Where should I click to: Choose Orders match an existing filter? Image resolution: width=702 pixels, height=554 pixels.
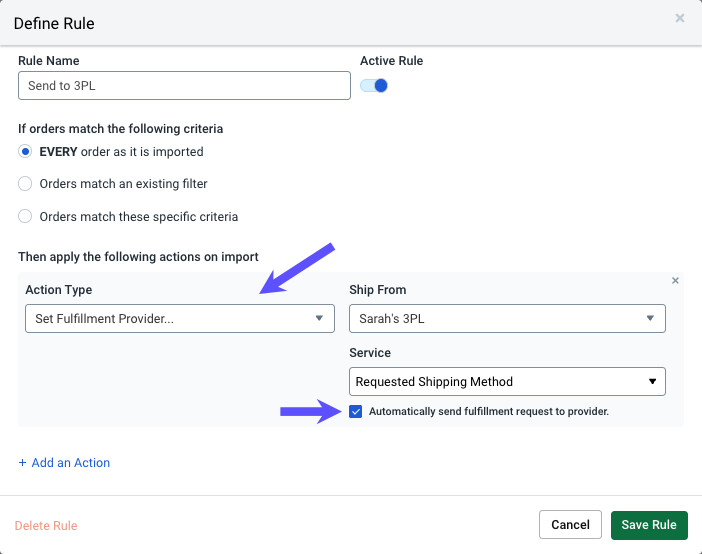26,184
